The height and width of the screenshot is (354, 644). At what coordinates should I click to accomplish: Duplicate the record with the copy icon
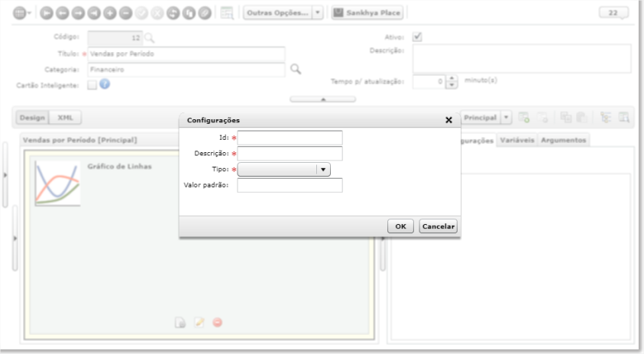pyautogui.click(x=189, y=13)
